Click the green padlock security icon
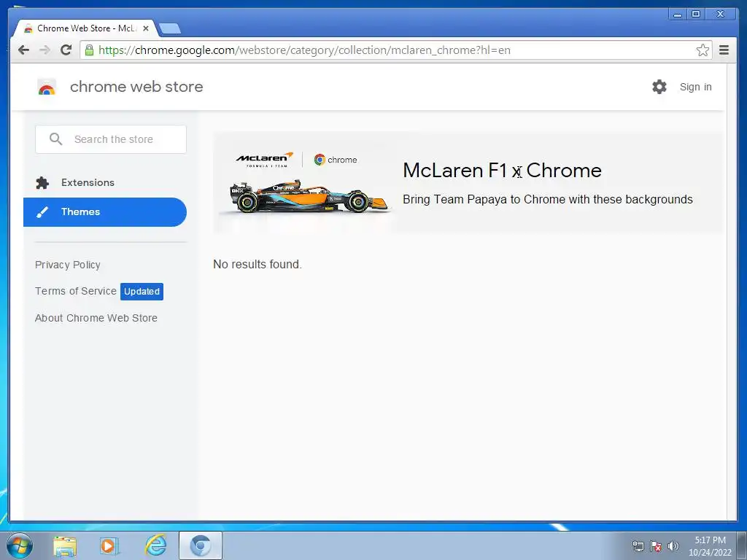The image size is (747, 560). point(89,50)
